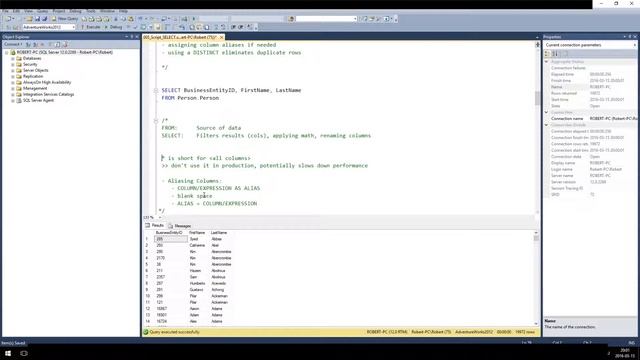Open the View menu

click(28, 11)
